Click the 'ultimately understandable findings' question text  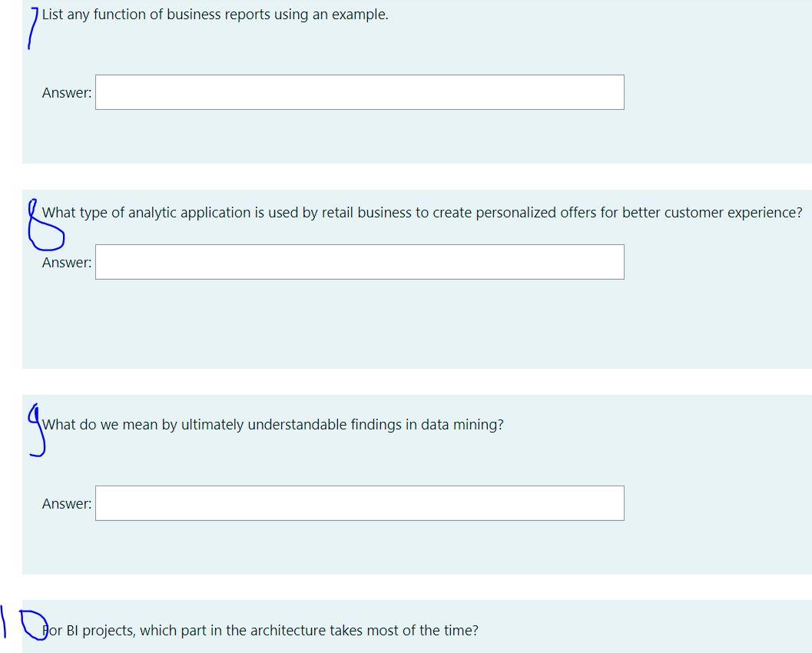coord(273,424)
